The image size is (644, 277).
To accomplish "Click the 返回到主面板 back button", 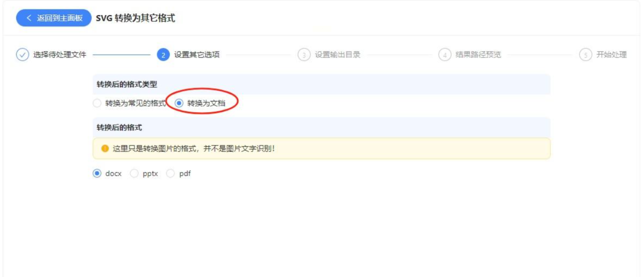I will [x=54, y=18].
